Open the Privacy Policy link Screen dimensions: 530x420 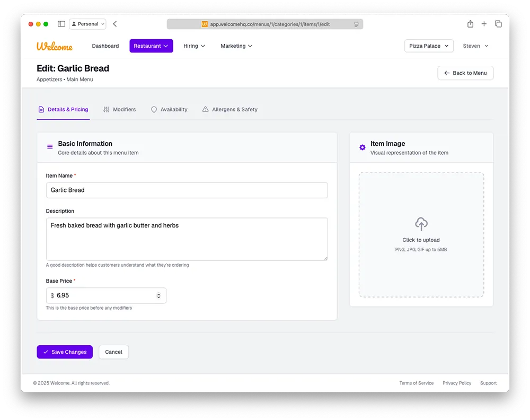coord(457,383)
